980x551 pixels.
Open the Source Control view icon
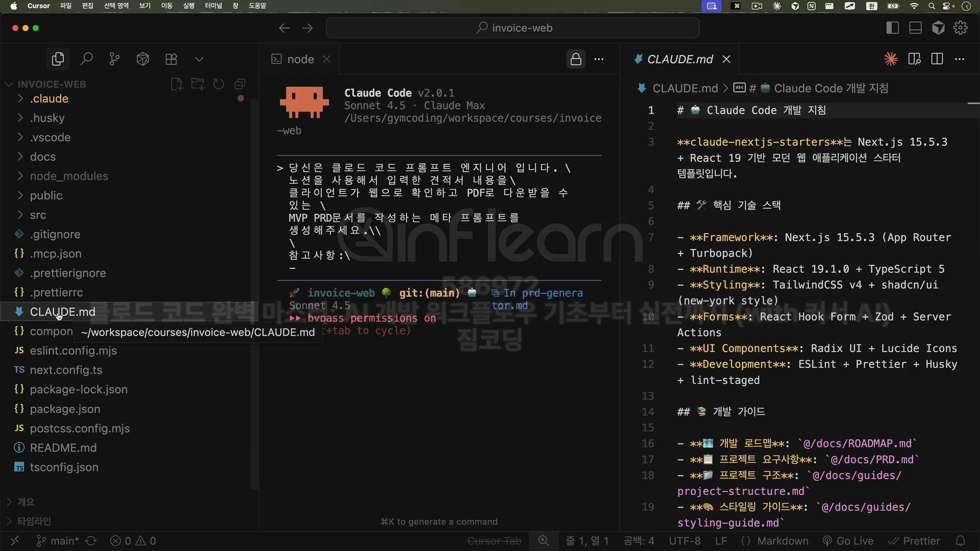click(x=115, y=59)
